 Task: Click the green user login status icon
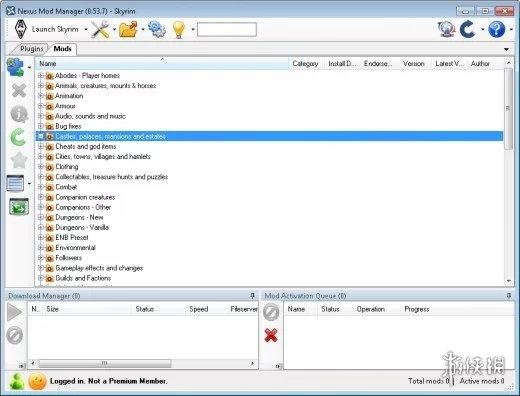point(17,381)
